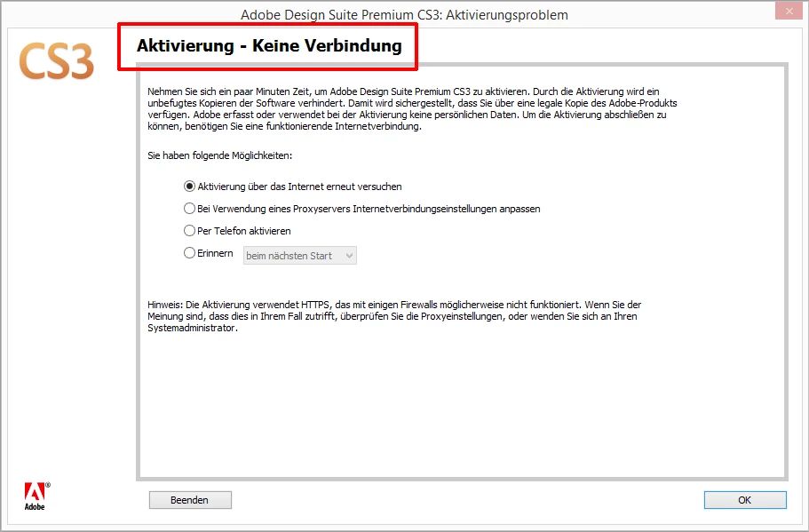Click the title bar text 'Adobe Design Suite Premium CS3: Aktivierungsproblem'
The width and height of the screenshot is (809, 532).
tap(405, 15)
